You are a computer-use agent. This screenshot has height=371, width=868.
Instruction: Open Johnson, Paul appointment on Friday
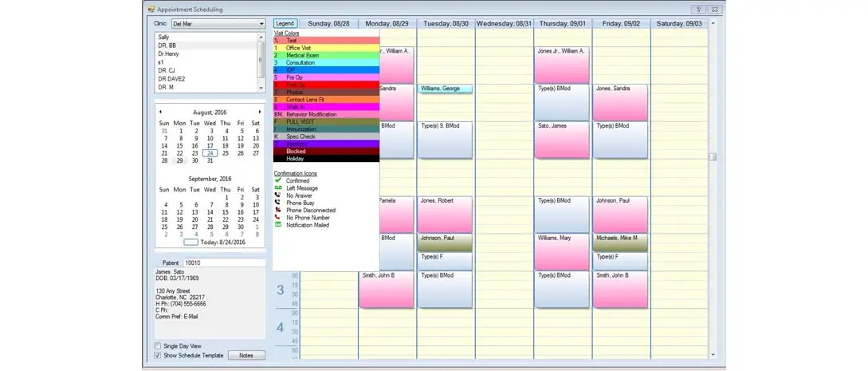pos(621,215)
